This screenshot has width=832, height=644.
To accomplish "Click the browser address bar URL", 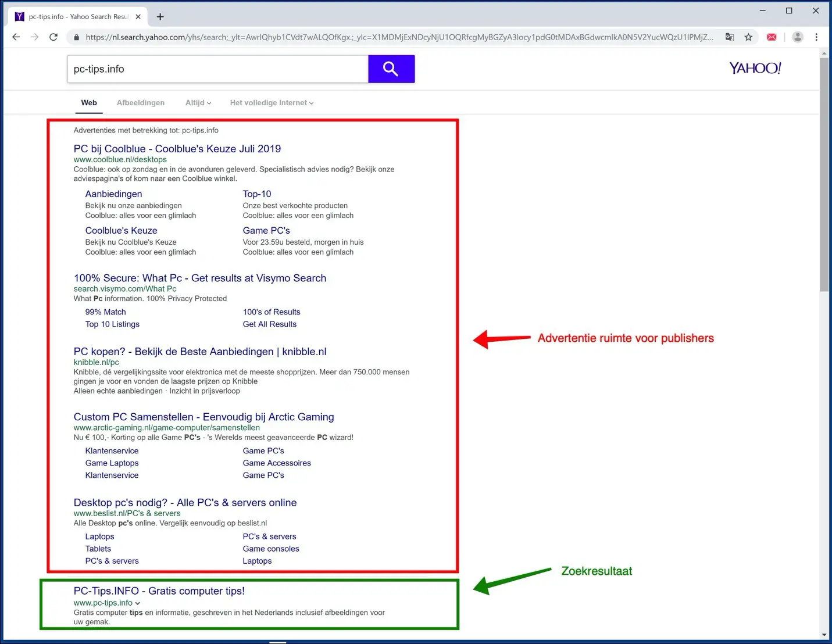I will (399, 37).
